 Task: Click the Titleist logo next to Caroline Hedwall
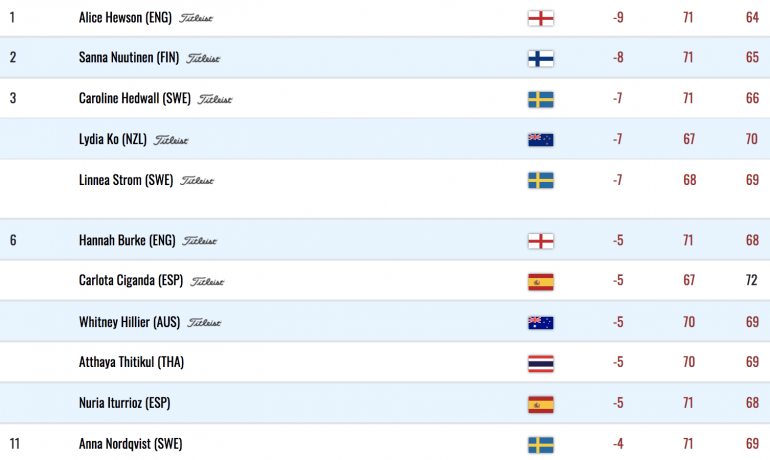click(215, 99)
